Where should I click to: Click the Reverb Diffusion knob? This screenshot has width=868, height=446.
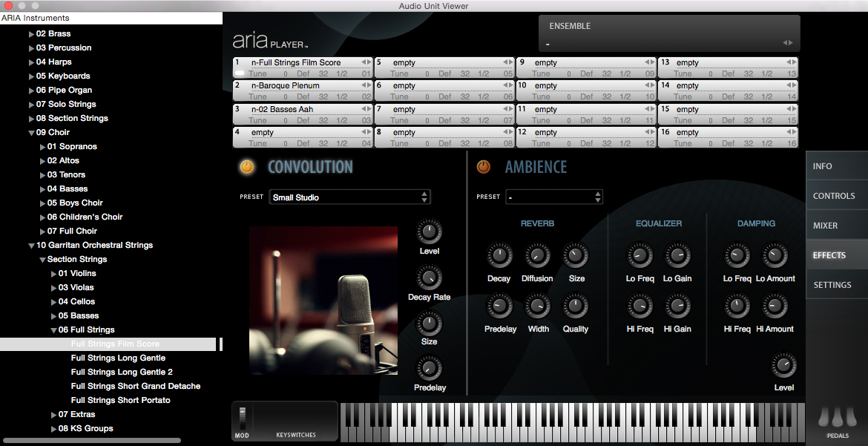click(x=537, y=257)
